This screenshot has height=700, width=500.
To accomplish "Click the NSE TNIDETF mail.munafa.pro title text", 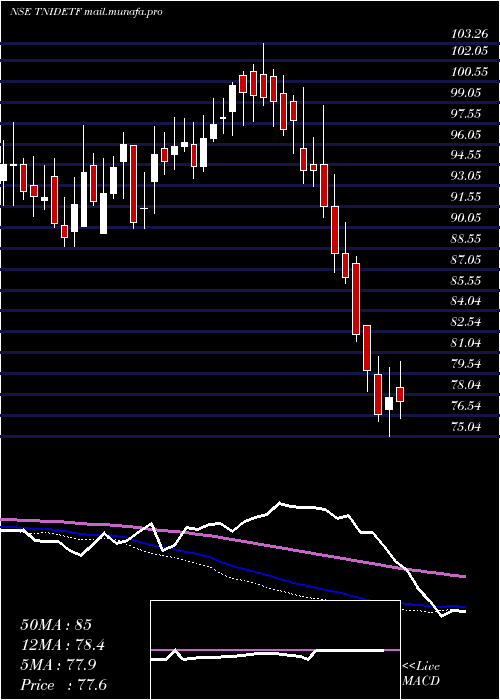I will (86, 12).
